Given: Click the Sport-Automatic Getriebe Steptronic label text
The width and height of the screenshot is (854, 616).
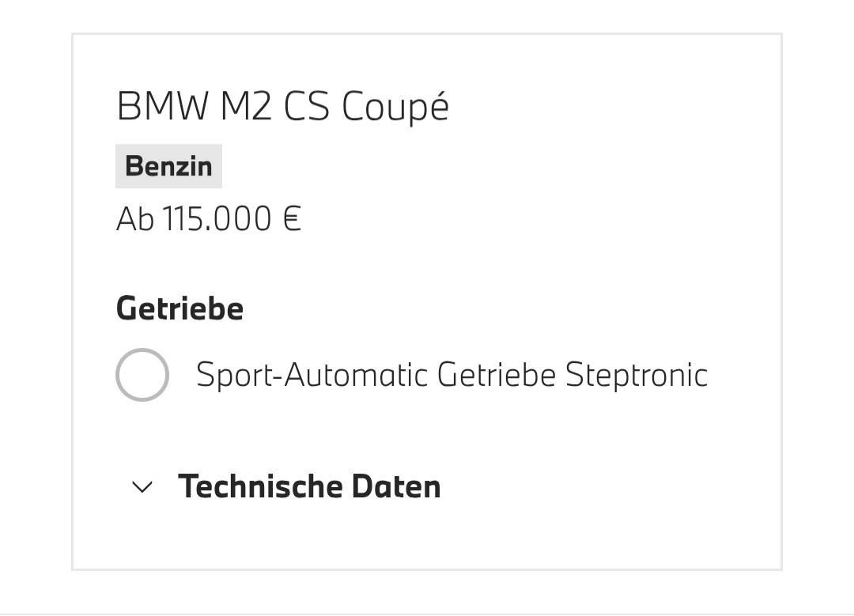Looking at the screenshot, I should tap(452, 375).
